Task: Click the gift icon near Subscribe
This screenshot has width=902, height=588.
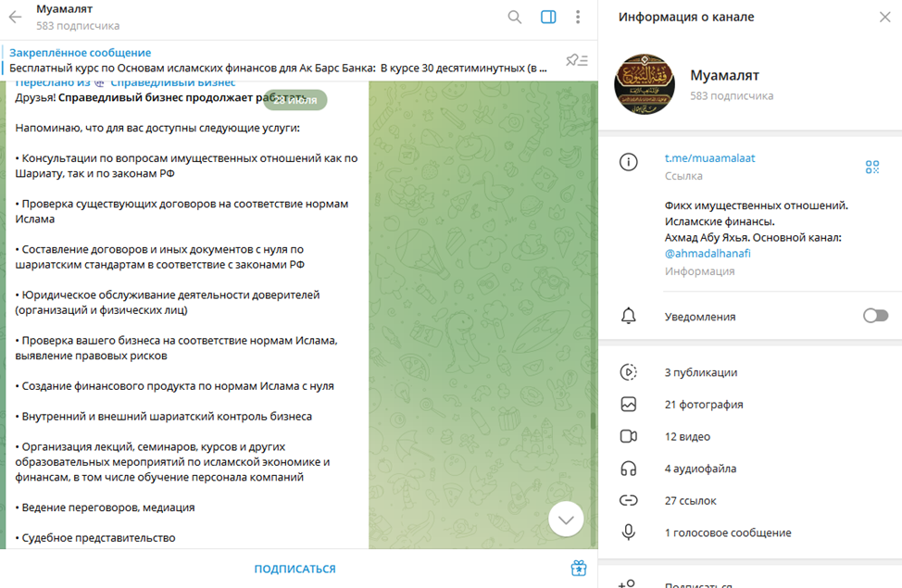Action: click(578, 569)
